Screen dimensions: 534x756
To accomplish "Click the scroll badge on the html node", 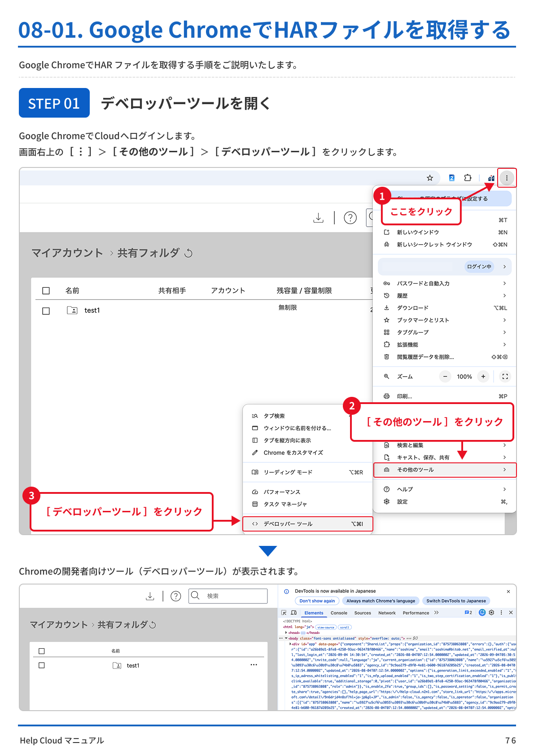I will point(345,627).
